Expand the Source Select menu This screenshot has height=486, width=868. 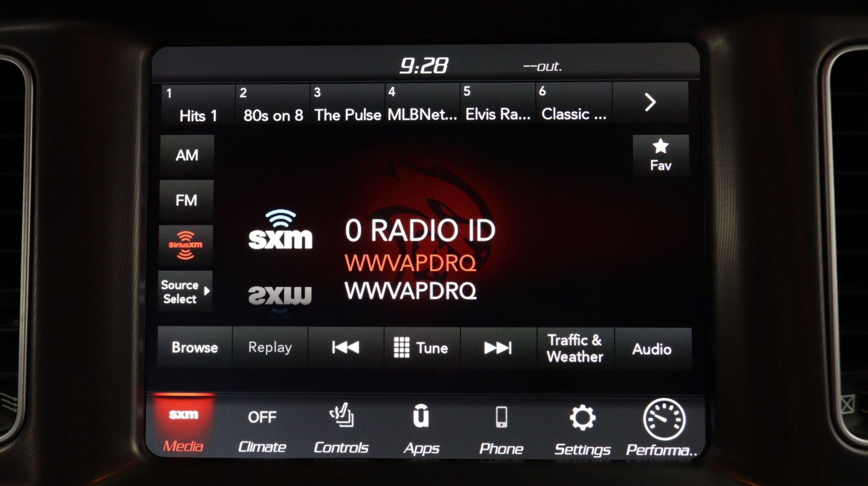[185, 292]
